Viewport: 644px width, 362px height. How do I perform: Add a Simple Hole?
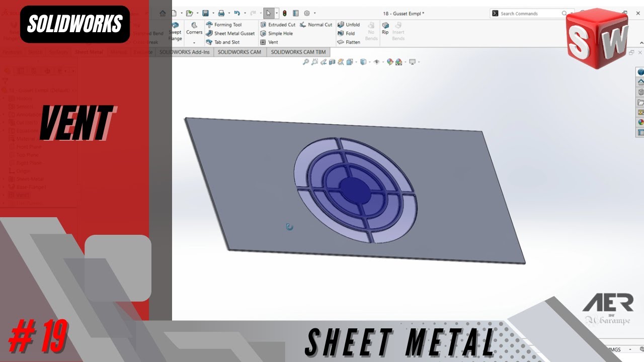click(276, 33)
